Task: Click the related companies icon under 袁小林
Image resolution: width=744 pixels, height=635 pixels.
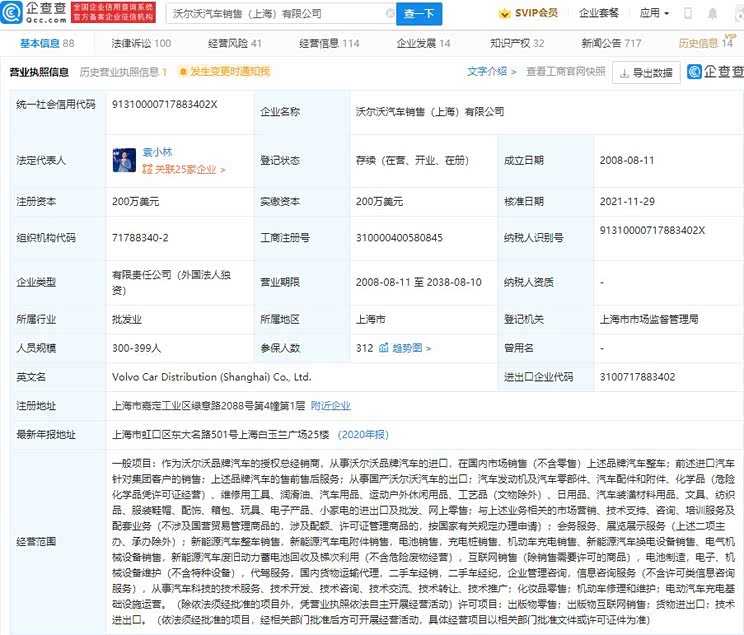Action: tap(147, 169)
